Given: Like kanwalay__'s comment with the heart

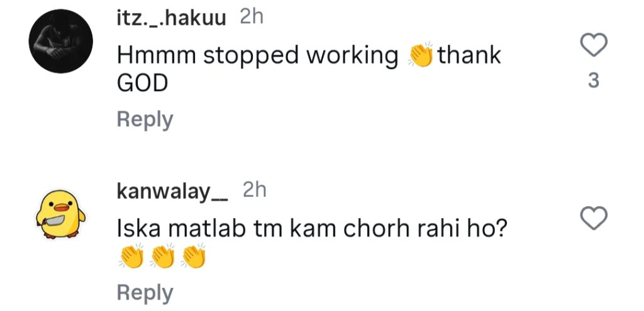Looking at the screenshot, I should point(594,218).
